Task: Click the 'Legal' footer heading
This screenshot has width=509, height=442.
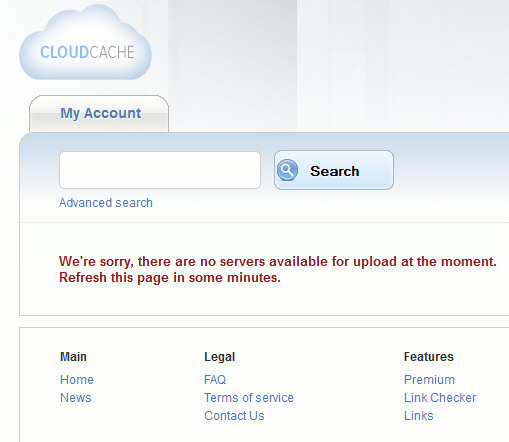Action: tap(220, 357)
